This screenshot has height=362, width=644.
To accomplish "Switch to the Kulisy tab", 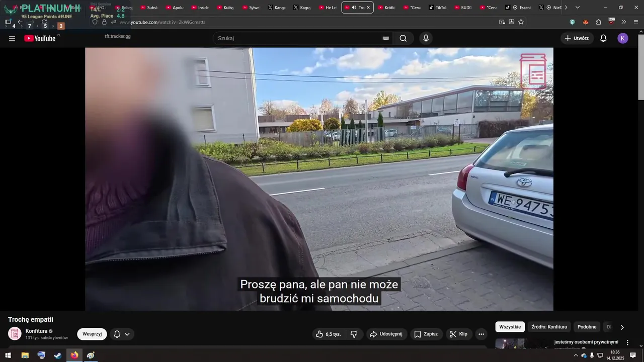I will point(226,8).
